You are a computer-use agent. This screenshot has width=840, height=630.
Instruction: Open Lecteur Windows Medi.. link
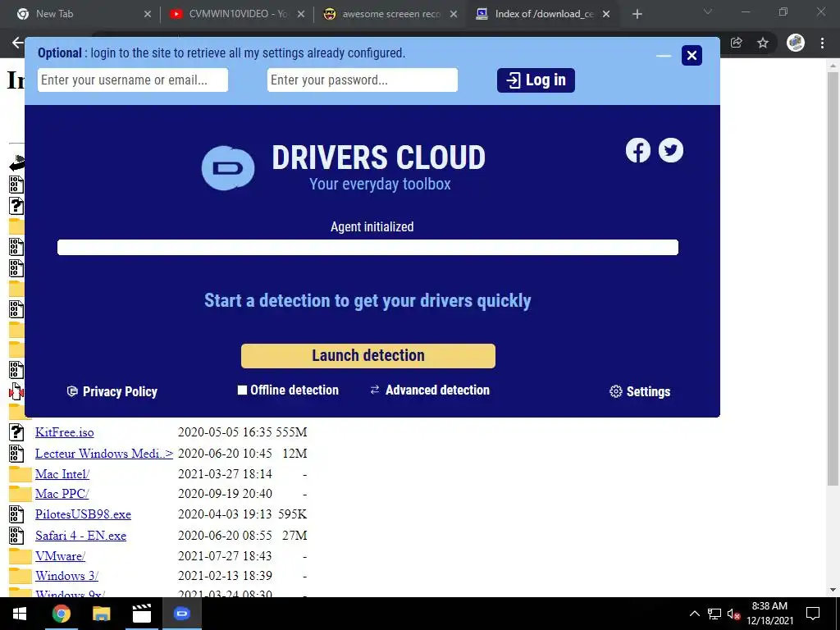coord(104,454)
